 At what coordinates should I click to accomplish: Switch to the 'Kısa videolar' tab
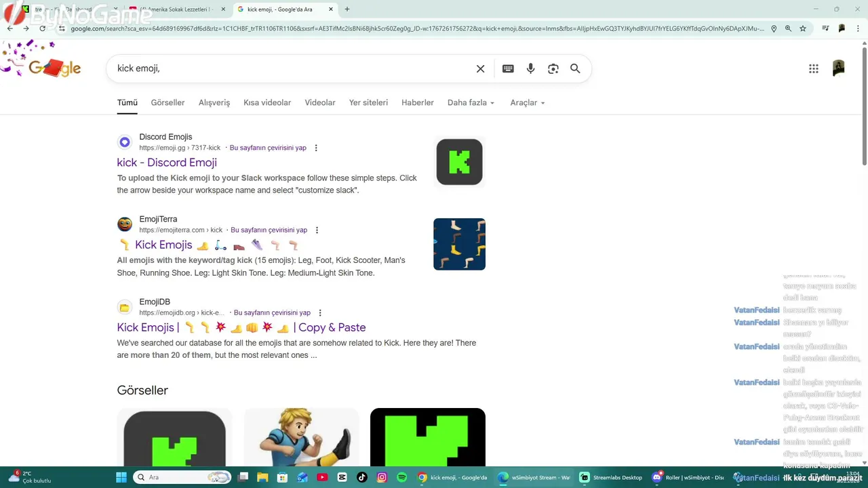click(267, 102)
